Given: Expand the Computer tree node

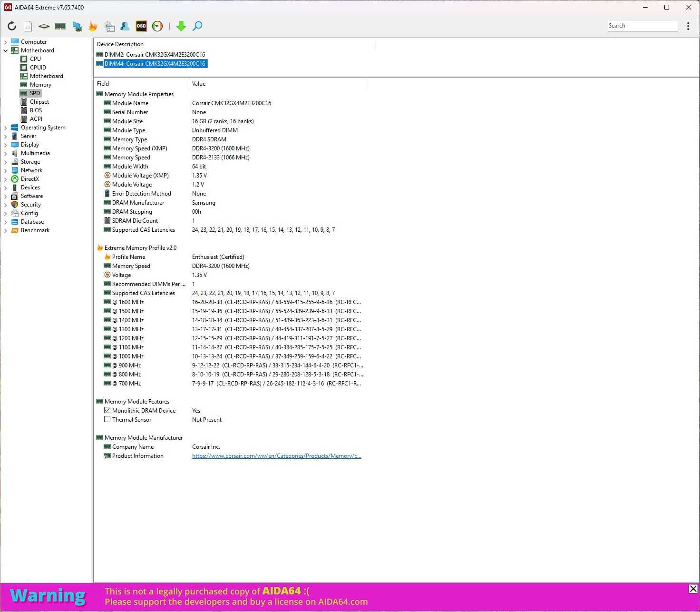Looking at the screenshot, I should 5,42.
